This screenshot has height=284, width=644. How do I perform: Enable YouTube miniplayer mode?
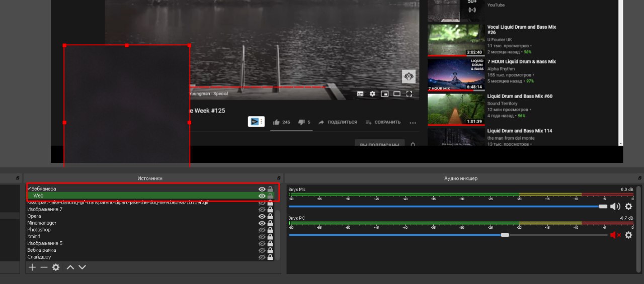(x=384, y=93)
